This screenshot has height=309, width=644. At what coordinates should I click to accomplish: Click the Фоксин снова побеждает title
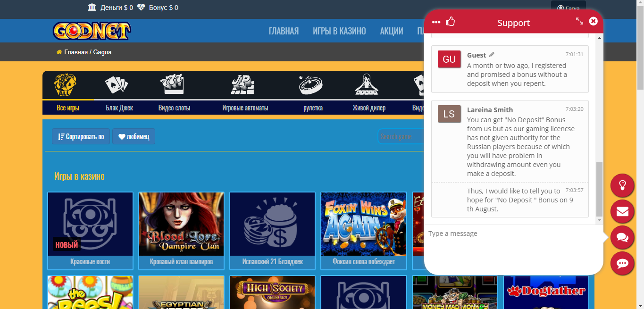point(363,261)
